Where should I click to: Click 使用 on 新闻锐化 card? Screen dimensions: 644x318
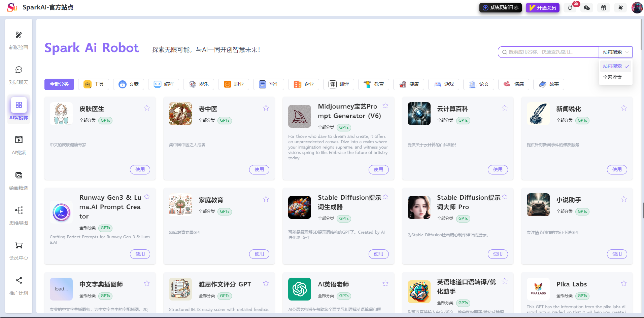[x=617, y=170]
